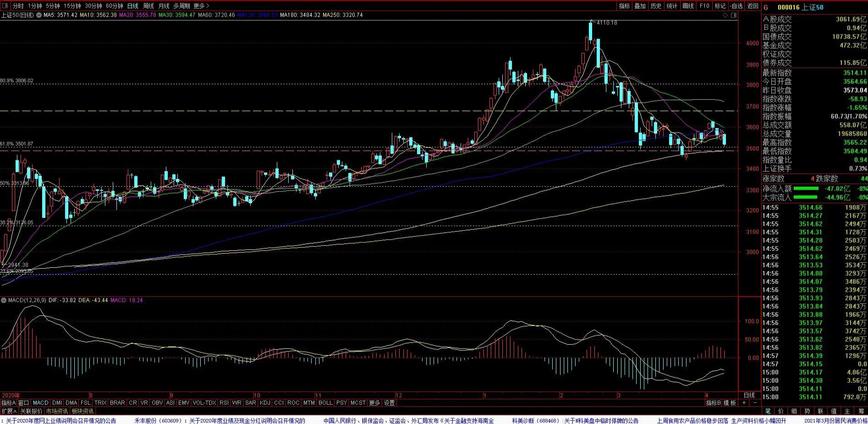Open the 画线 drawing tool

coord(688,6)
